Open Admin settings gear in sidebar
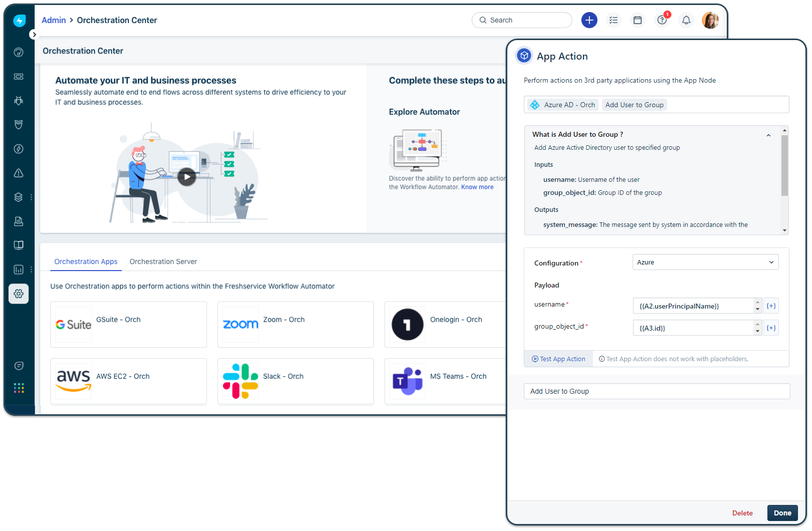The height and width of the screenshot is (531, 812). click(19, 294)
